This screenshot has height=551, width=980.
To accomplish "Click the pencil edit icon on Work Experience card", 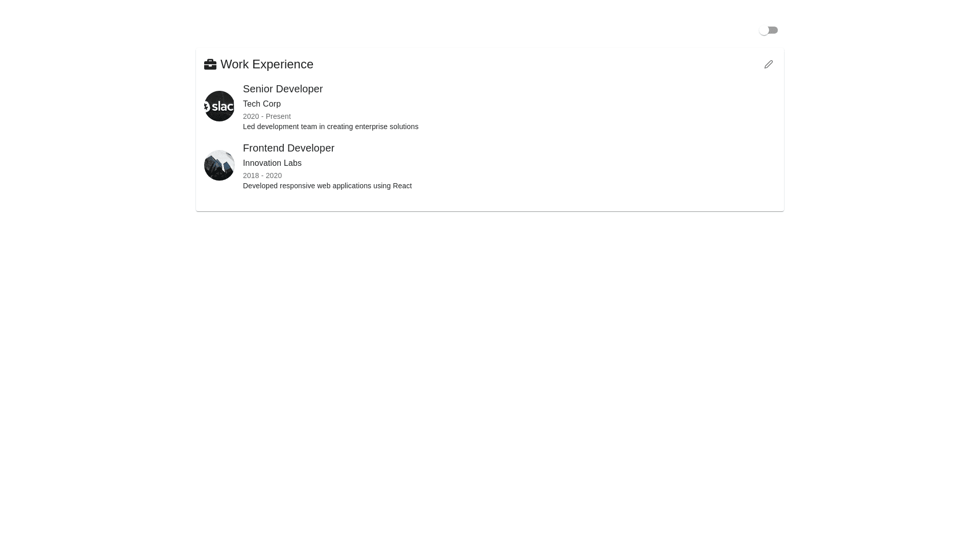I will click(x=769, y=64).
